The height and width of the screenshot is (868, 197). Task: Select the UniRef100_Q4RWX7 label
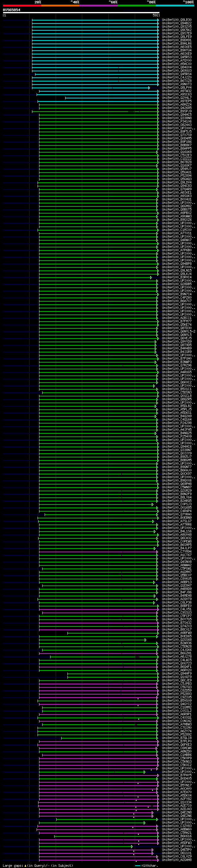tap(176, 240)
